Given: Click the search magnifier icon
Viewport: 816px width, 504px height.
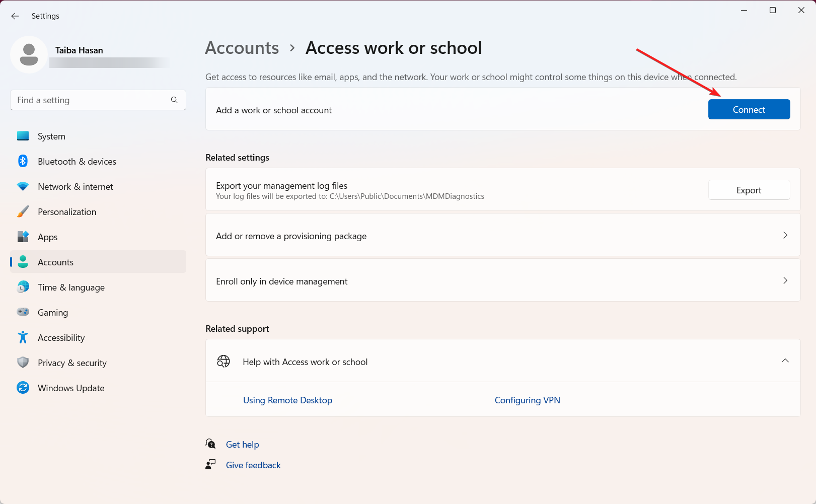Looking at the screenshot, I should click(174, 100).
